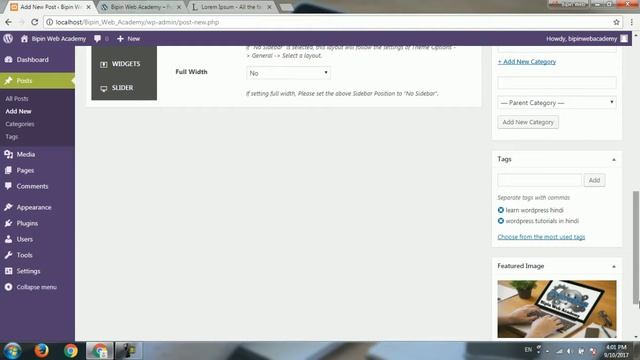Collapse the Featured Image panel arrow

pos(614,266)
